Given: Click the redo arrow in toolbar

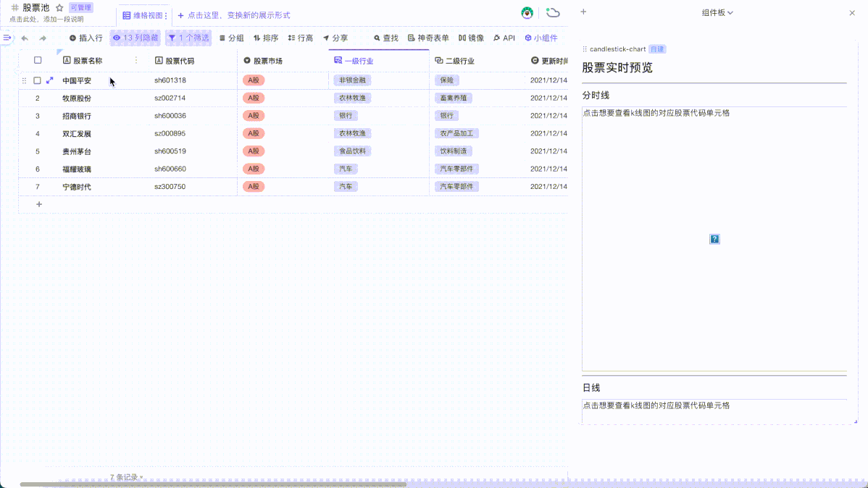Looking at the screenshot, I should (x=43, y=38).
